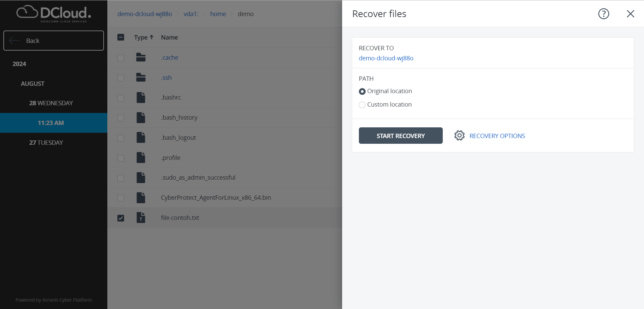Expand the home breadcrumb entry

pyautogui.click(x=218, y=14)
